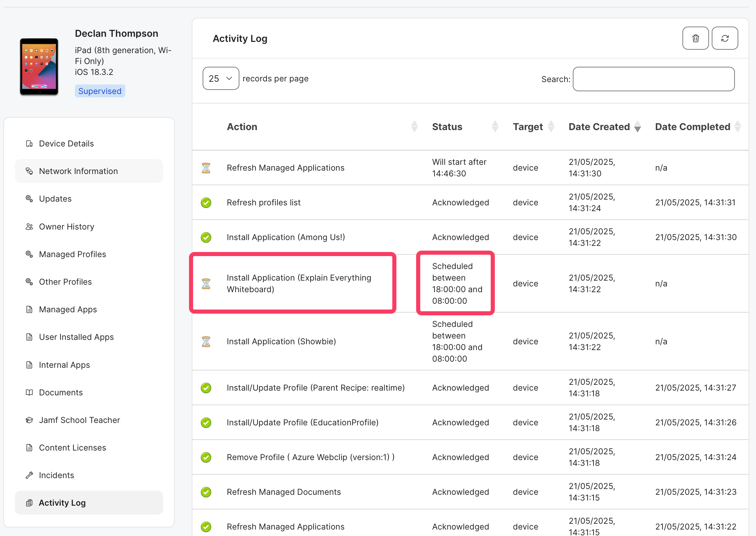Click green check for Remove Profile Azure Webclip
The width and height of the screenshot is (756, 536).
click(x=206, y=457)
